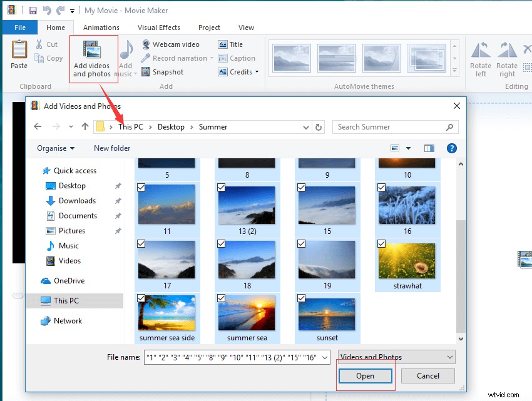Viewport: 532px width, 401px height.
Task: Switch to the Animations tab
Action: (x=101, y=27)
